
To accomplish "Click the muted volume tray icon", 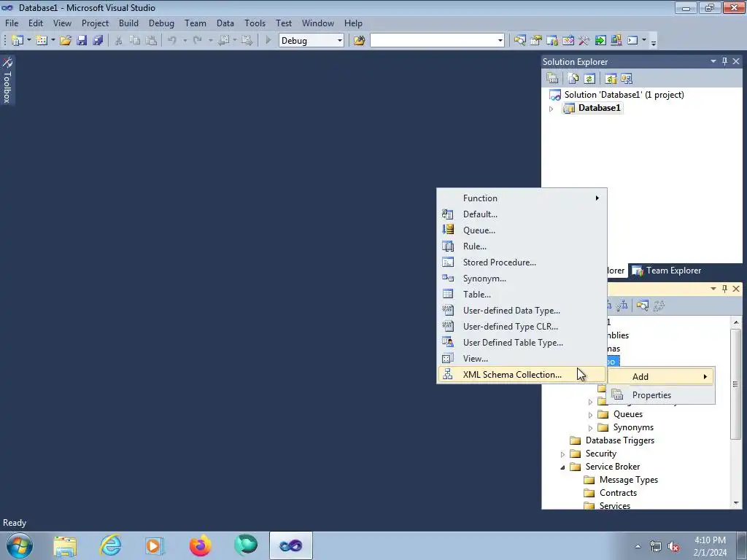I will pyautogui.click(x=673, y=547).
